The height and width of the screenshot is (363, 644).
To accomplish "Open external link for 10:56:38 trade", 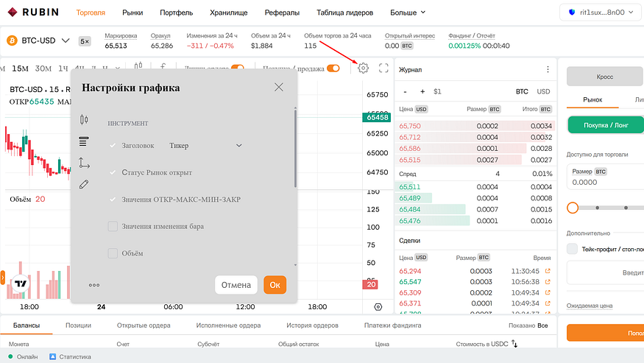I will pos(548,281).
